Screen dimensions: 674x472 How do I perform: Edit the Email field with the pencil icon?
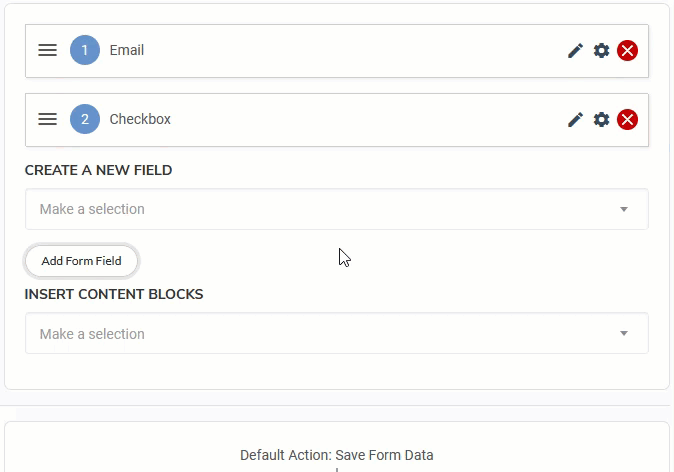coord(575,50)
